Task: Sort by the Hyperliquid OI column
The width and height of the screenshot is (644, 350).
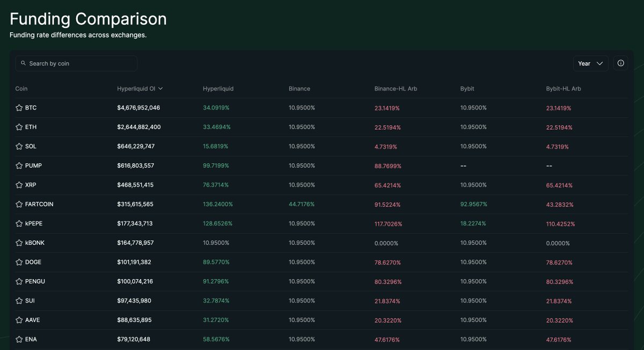Action: pos(140,89)
